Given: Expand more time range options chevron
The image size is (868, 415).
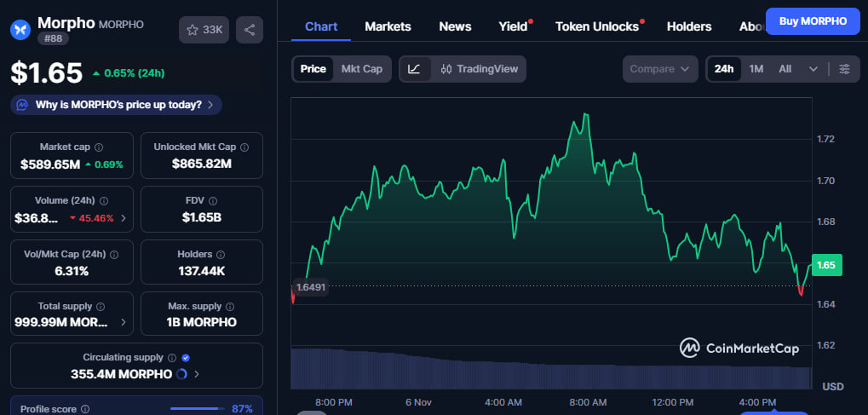Looking at the screenshot, I should [x=813, y=69].
